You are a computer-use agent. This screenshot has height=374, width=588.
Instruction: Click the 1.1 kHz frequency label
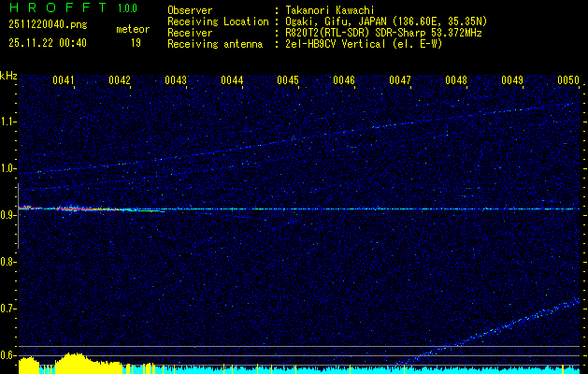[8, 122]
